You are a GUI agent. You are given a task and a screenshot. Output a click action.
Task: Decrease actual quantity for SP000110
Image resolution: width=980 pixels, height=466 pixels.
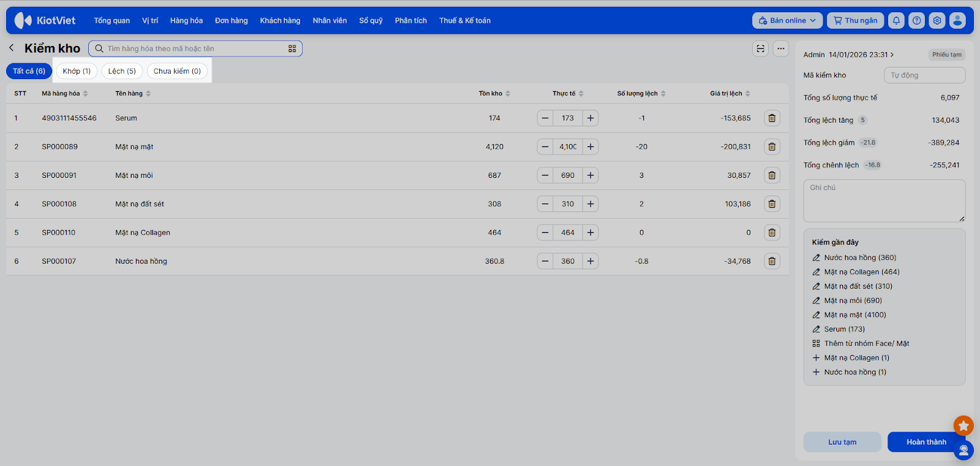point(545,232)
